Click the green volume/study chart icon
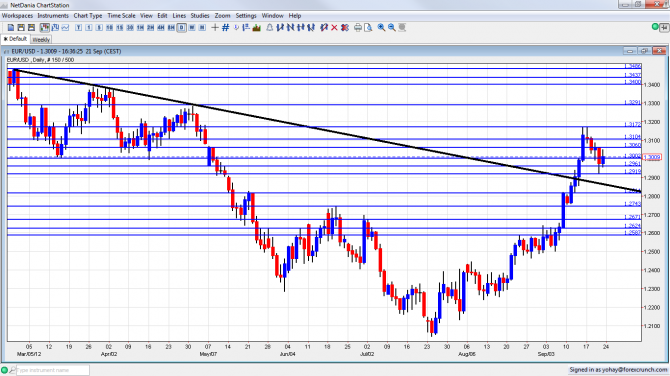The image size is (670, 376). pos(256,27)
